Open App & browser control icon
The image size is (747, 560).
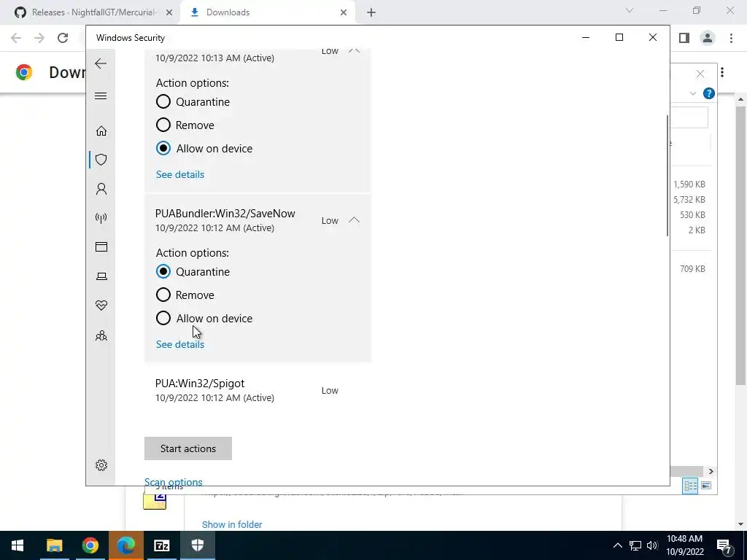pos(101,246)
